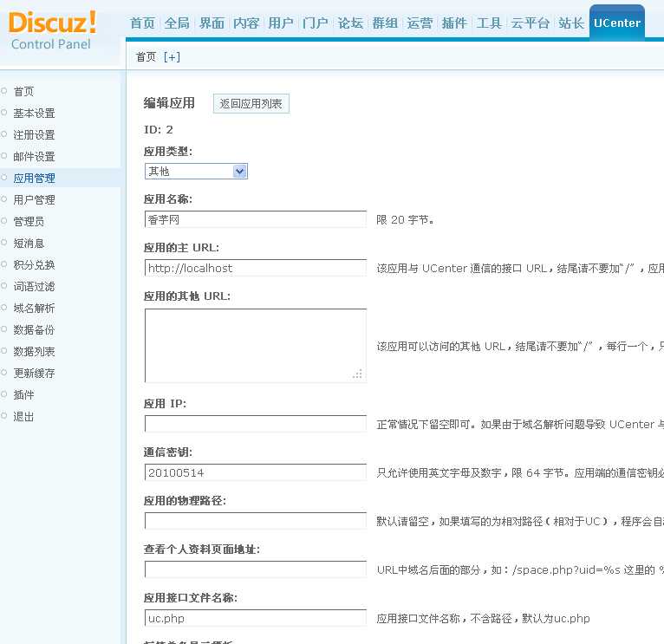Open 基本设置 in the sidebar
Image resolution: width=664 pixels, height=644 pixels.
pos(34,113)
